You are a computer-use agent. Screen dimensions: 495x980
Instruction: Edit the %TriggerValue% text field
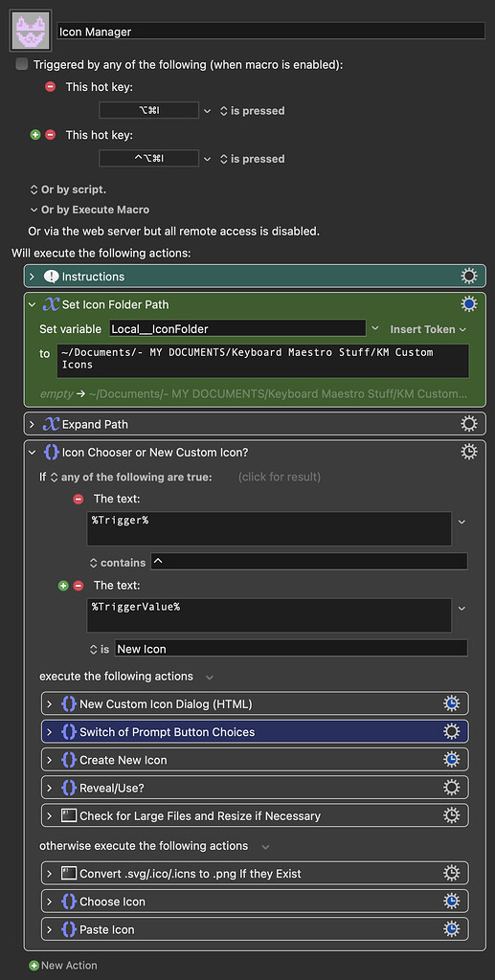tap(269, 615)
